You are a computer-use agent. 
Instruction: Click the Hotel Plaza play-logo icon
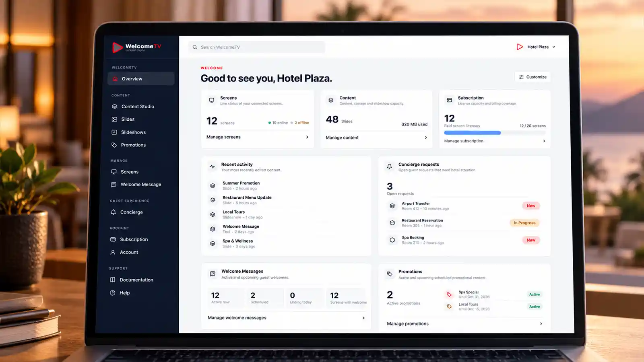click(x=520, y=47)
